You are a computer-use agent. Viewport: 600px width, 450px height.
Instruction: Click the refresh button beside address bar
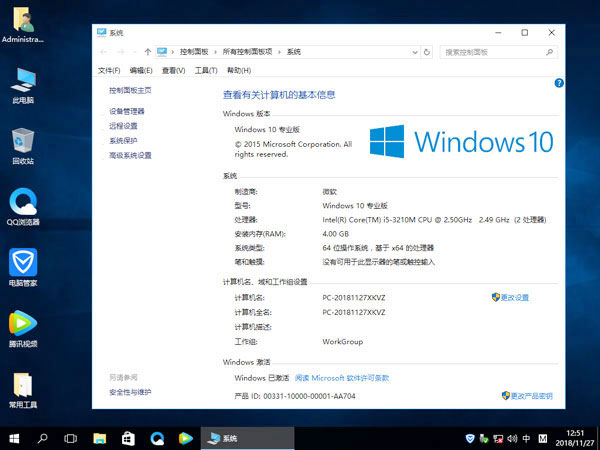427,52
